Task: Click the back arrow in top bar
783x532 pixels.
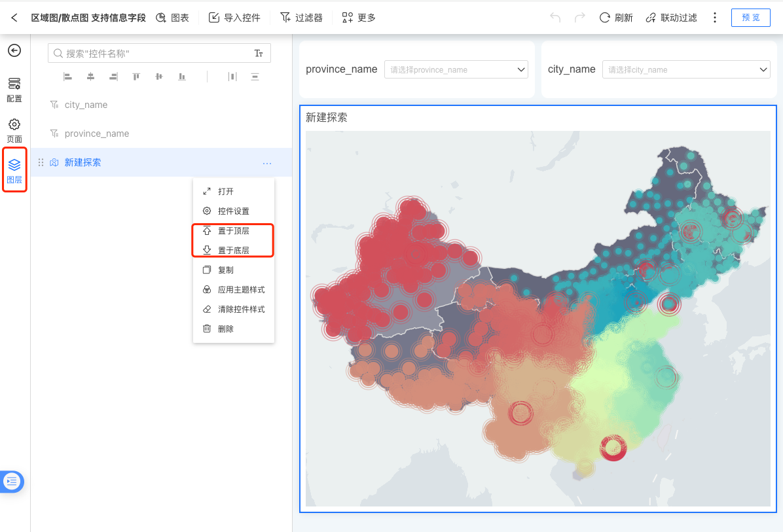Action: [x=14, y=18]
